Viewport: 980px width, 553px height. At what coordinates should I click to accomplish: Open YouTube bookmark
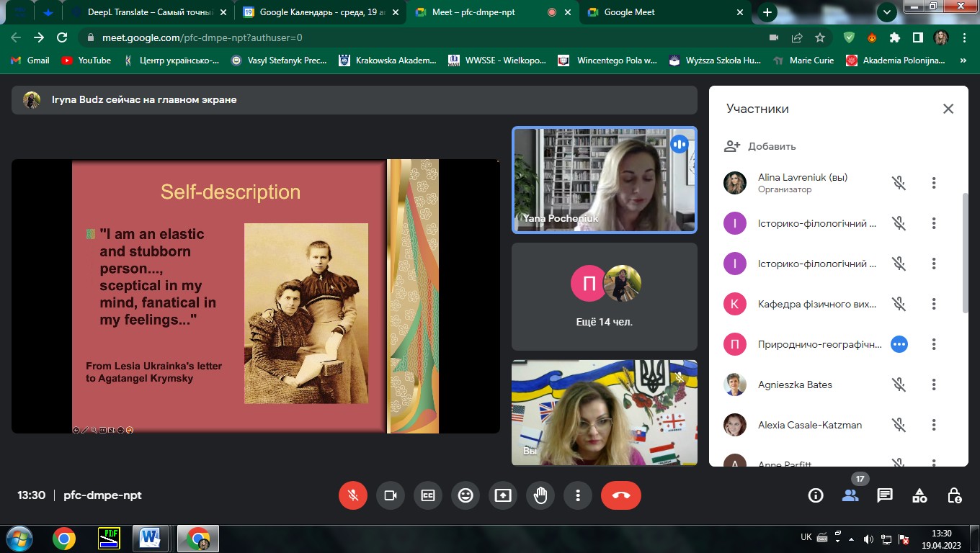pos(86,60)
